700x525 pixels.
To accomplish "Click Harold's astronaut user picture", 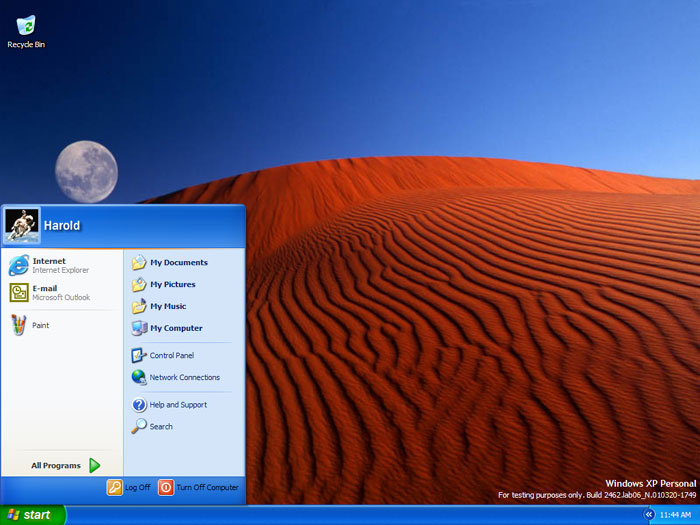I will [21, 225].
